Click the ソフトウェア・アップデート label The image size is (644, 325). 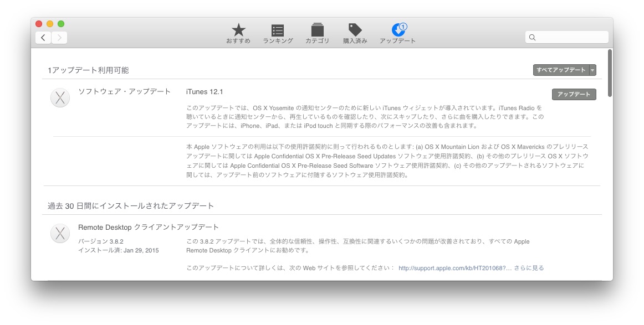[x=125, y=91]
